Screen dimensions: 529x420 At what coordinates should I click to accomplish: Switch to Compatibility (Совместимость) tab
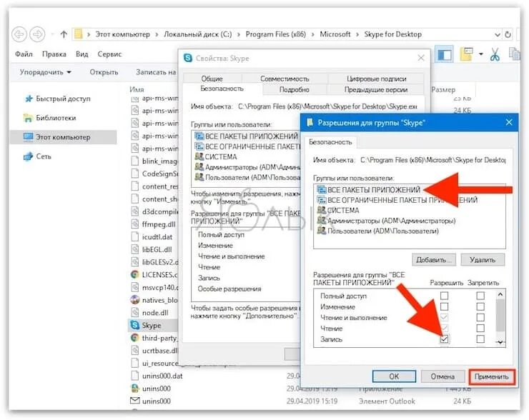(x=285, y=78)
